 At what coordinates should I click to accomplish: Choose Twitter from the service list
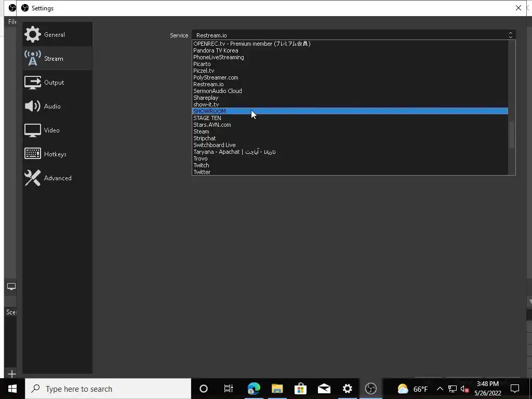(x=350, y=172)
